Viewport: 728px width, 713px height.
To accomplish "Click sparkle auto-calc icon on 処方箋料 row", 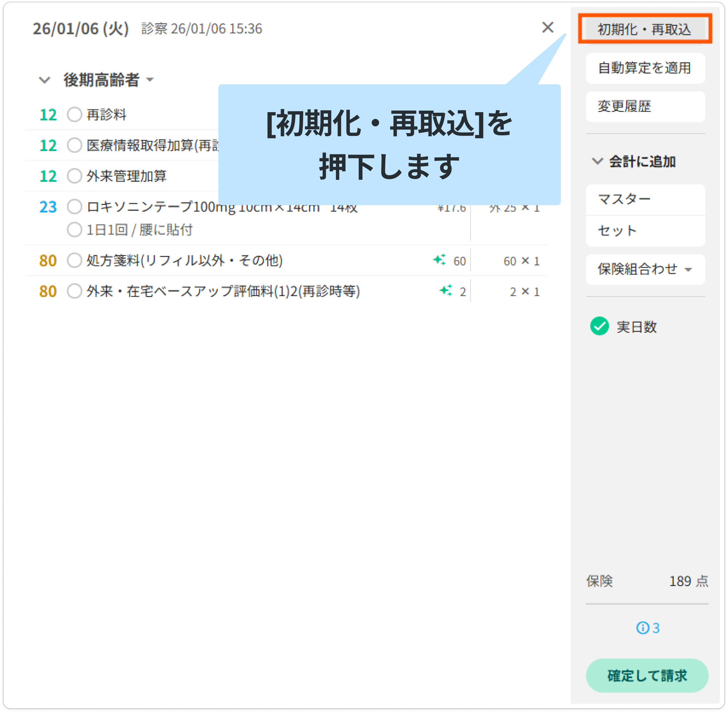I will tap(439, 259).
